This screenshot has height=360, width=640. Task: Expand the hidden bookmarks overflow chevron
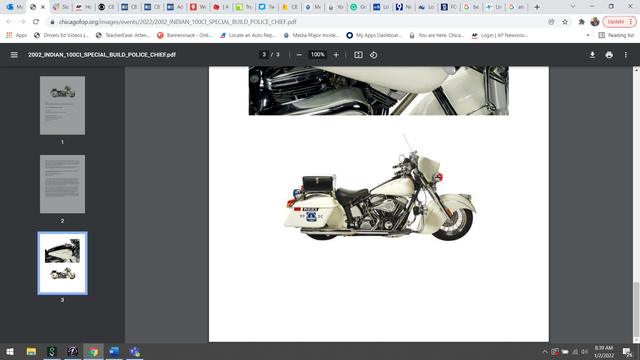click(588, 36)
